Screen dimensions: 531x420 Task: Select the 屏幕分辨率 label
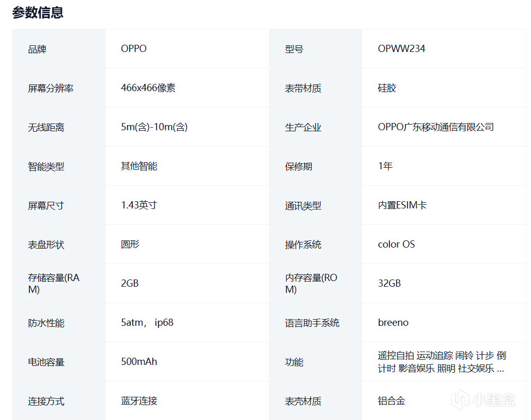click(x=51, y=89)
